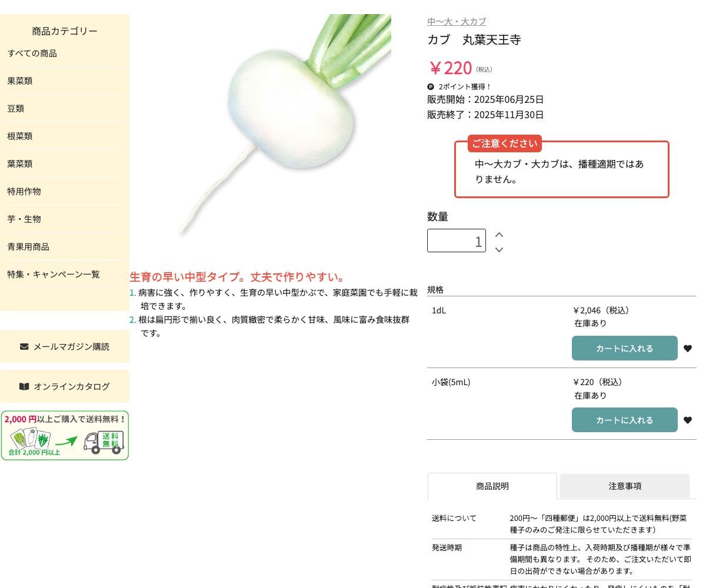Switch to the 注意事項 tab
706x588 pixels.
624,486
